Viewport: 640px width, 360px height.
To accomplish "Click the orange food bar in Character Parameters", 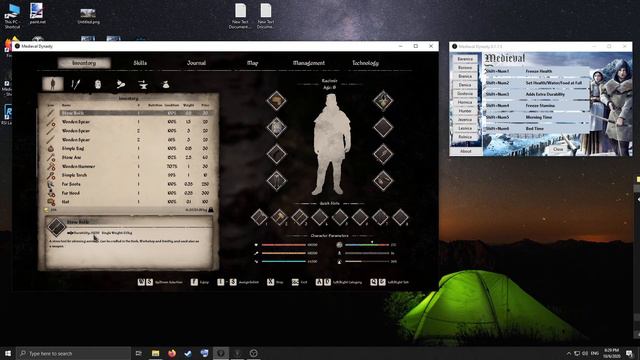I will point(283,253).
